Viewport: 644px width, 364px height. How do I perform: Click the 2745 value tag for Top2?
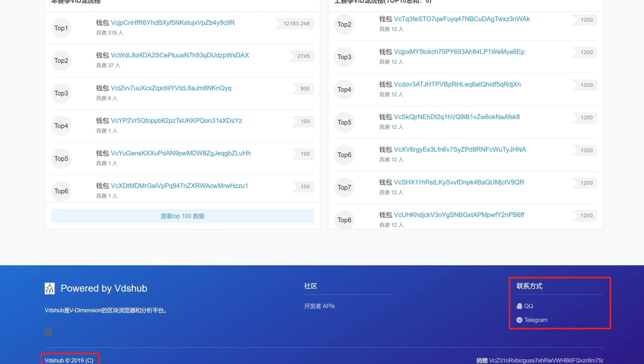[x=303, y=56]
